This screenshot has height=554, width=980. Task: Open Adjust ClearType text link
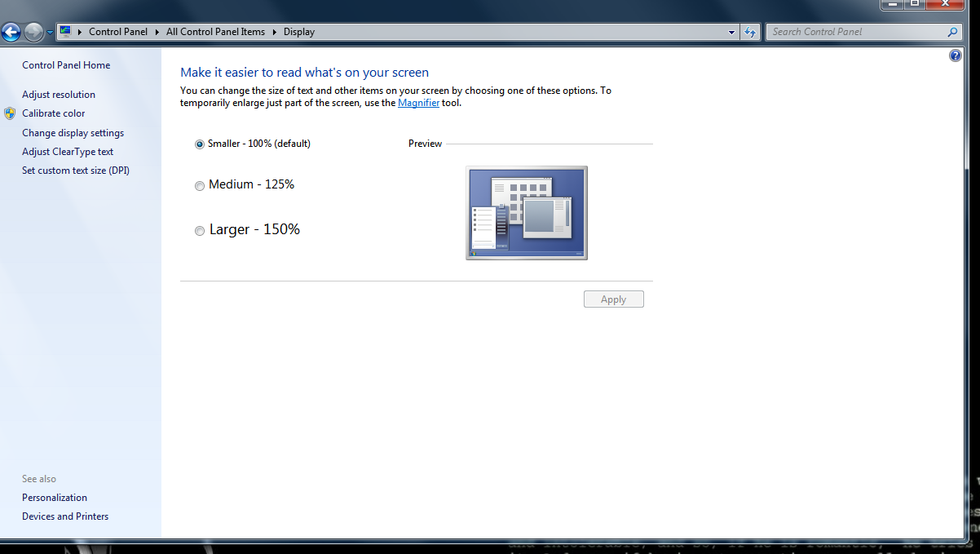(x=68, y=152)
